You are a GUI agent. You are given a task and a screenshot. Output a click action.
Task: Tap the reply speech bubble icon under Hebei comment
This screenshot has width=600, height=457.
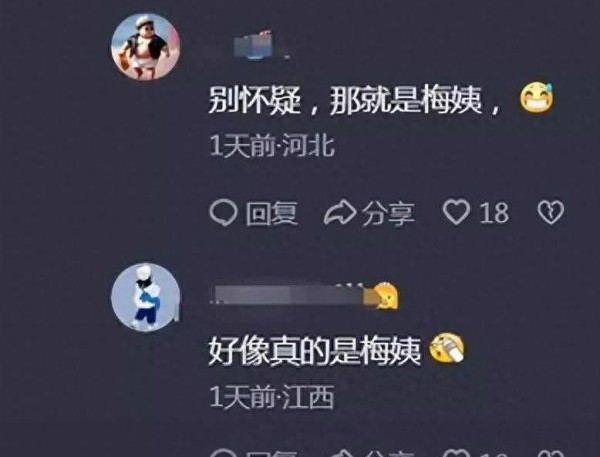pyautogui.click(x=224, y=212)
